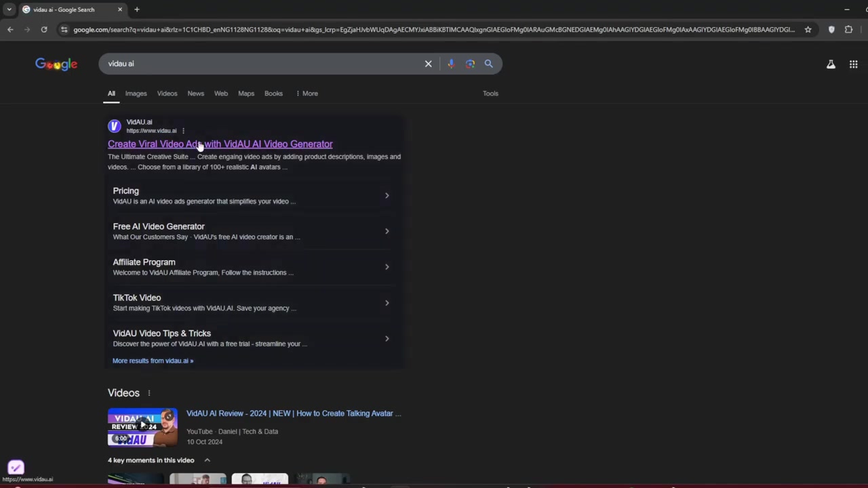
Task: Switch to the Maps tab
Action: click(x=246, y=94)
